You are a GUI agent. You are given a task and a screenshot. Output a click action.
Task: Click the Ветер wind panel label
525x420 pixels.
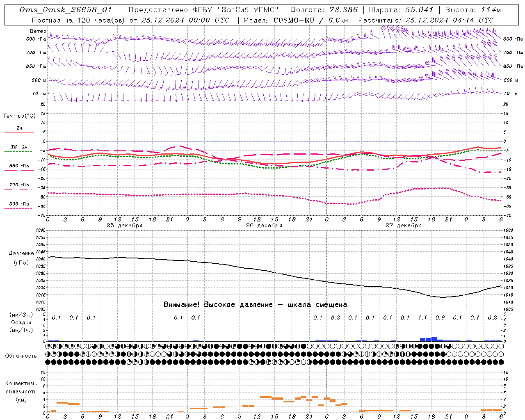pos(38,31)
